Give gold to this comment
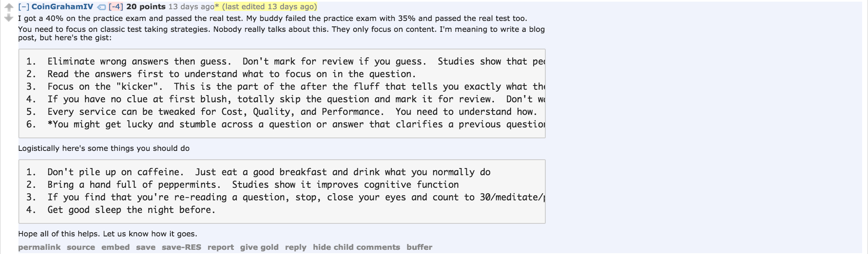This screenshot has width=868, height=254. click(259, 247)
